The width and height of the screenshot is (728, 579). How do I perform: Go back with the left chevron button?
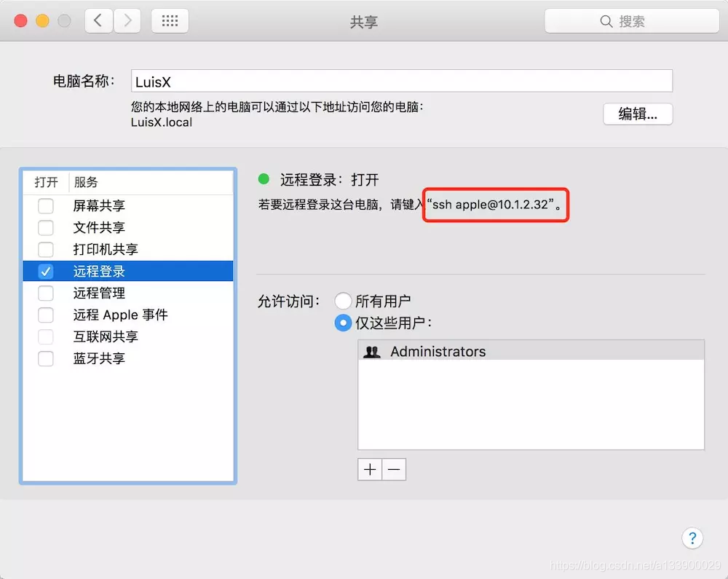point(98,21)
